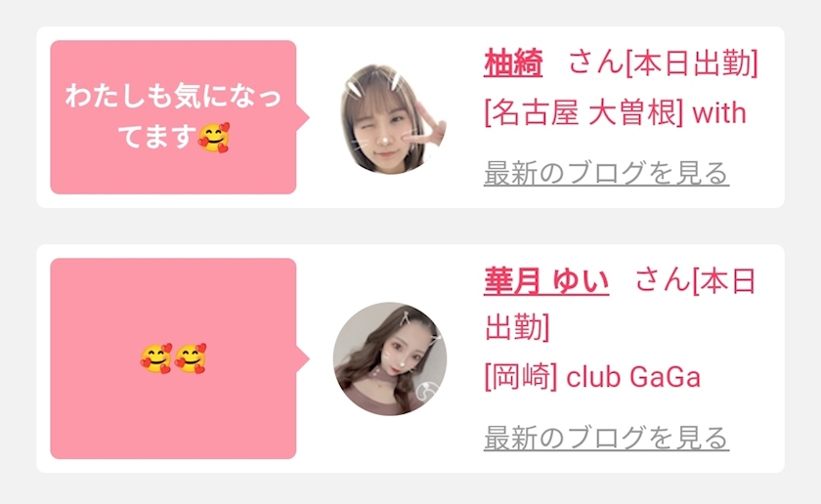
Task: Click the pointer arrow on 華月 ゆい's bubble
Action: pyautogui.click(x=303, y=359)
